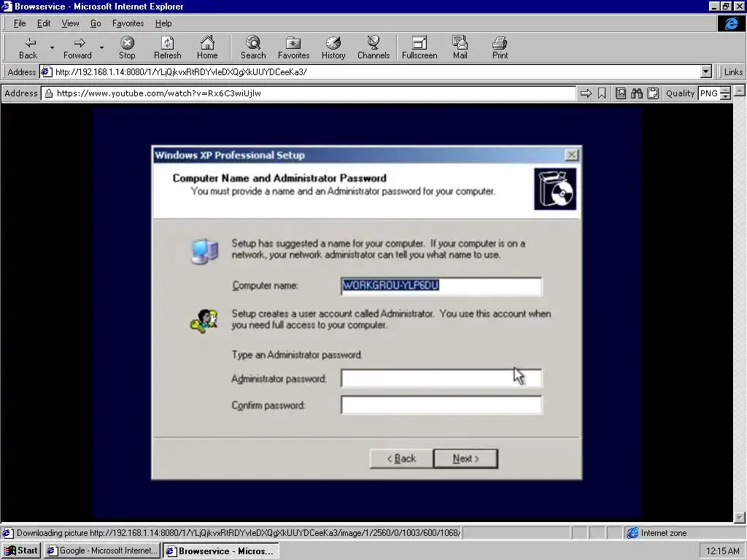The width and height of the screenshot is (747, 560).
Task: Open the Favorites toolbar icon
Action: [293, 47]
